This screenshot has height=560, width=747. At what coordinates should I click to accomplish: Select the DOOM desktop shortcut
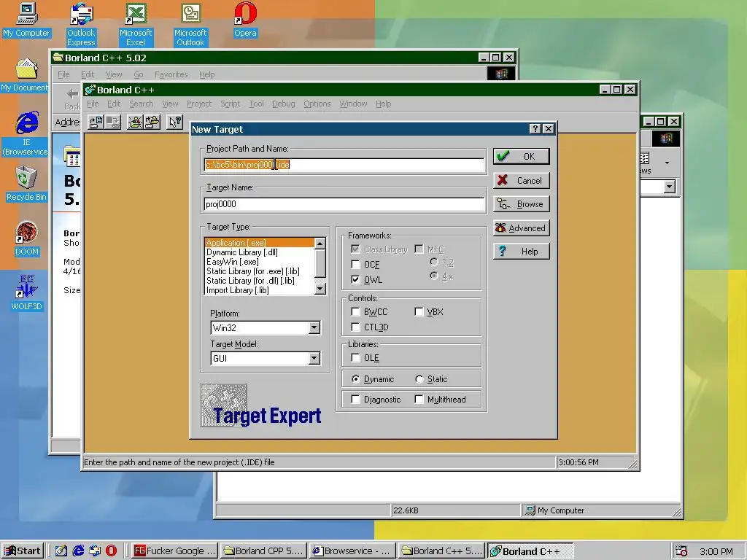(x=27, y=238)
